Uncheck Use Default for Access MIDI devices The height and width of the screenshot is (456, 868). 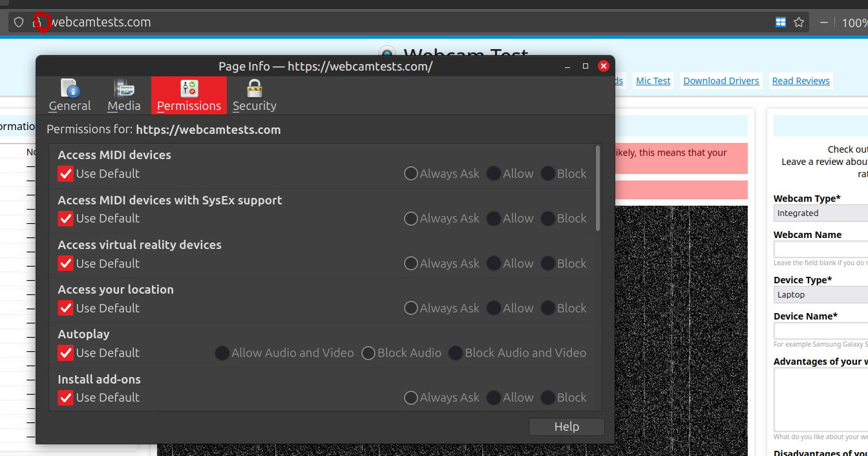pyautogui.click(x=65, y=173)
